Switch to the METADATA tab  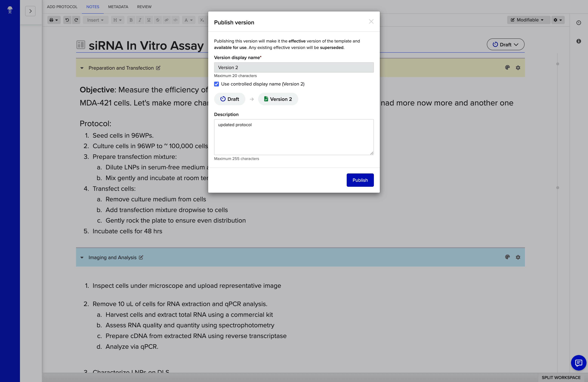[x=118, y=7]
